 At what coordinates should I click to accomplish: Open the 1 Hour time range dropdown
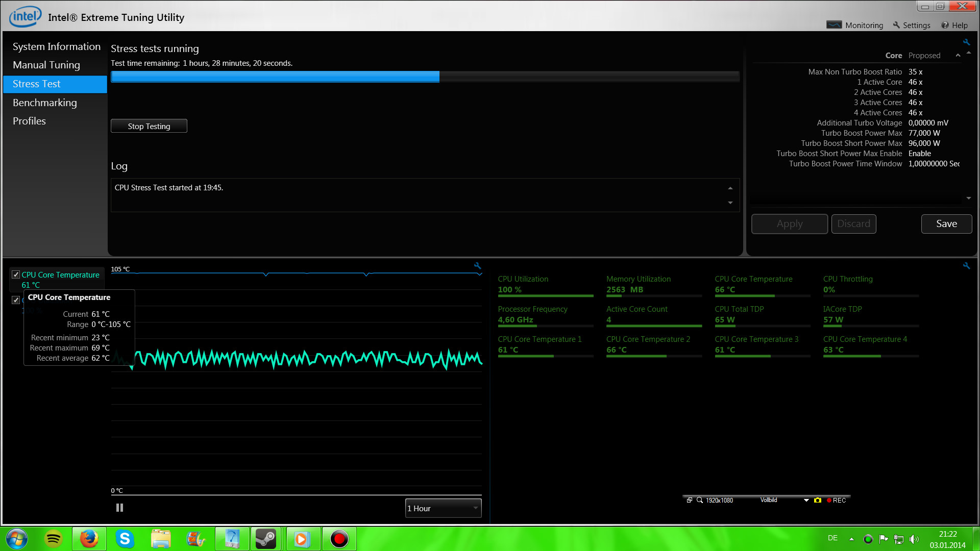pyautogui.click(x=443, y=508)
